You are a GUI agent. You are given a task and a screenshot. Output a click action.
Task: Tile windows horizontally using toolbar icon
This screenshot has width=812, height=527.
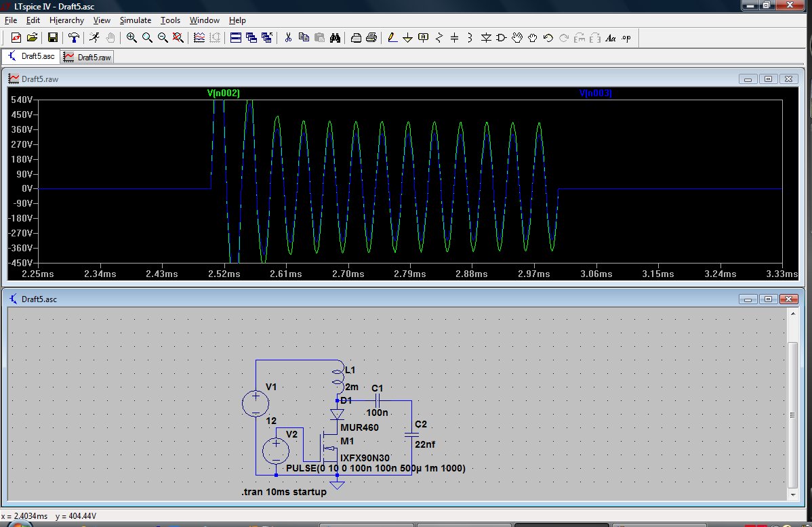click(236, 38)
